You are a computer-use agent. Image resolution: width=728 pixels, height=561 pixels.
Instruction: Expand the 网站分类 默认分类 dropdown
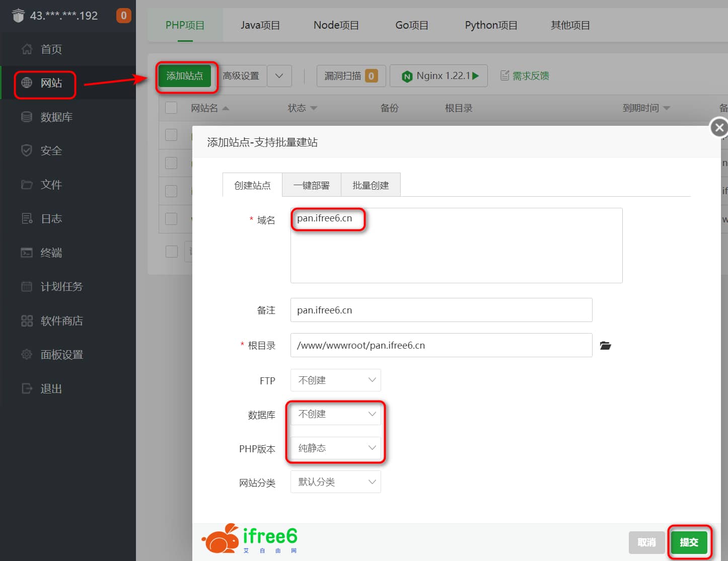point(335,482)
